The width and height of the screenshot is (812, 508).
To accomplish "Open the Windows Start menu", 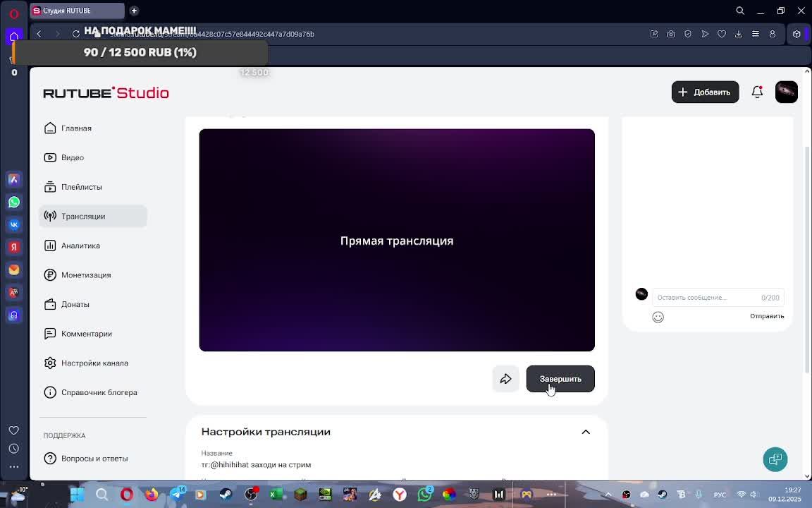I will point(77,495).
